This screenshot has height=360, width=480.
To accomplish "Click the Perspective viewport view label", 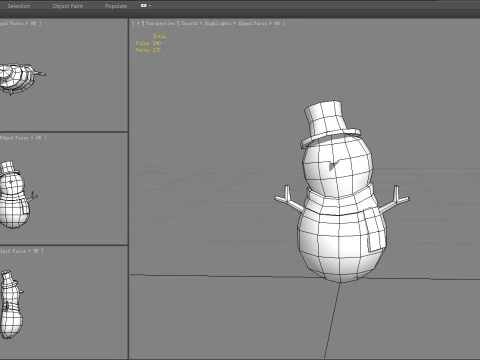I will coord(161,23).
